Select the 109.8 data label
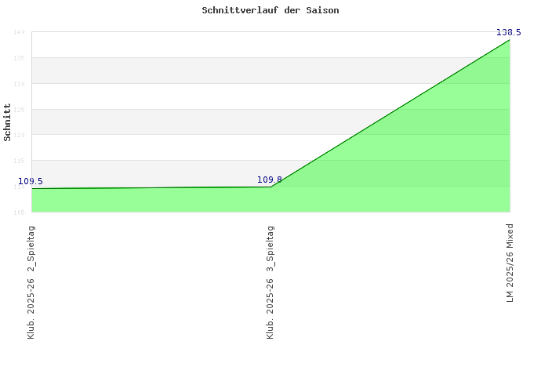This screenshot has height=392, width=541. tap(270, 180)
